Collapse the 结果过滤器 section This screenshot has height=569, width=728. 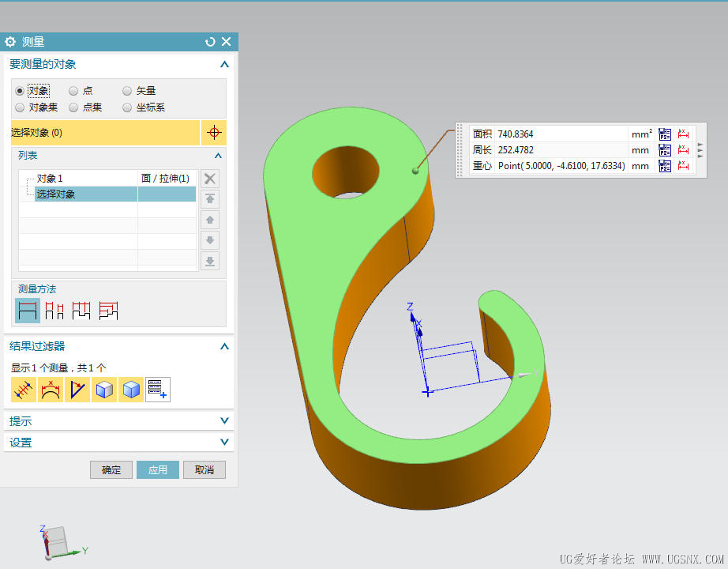tap(224, 346)
